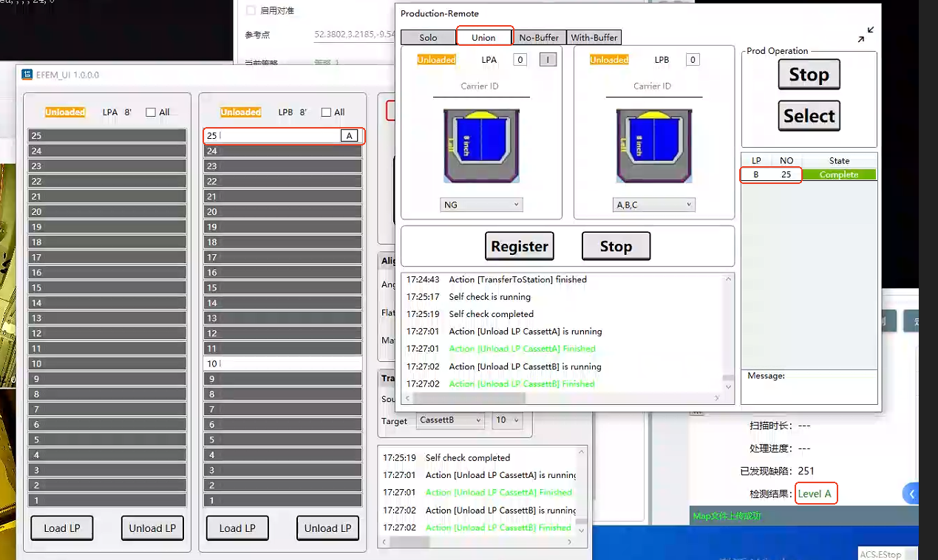Toggle the LPB All checkbox in EFEM_UI
938x560 pixels.
326,112
